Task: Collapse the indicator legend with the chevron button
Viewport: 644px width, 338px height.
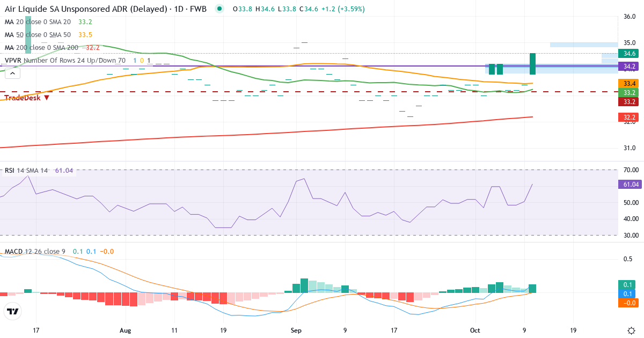Action: tap(12, 73)
